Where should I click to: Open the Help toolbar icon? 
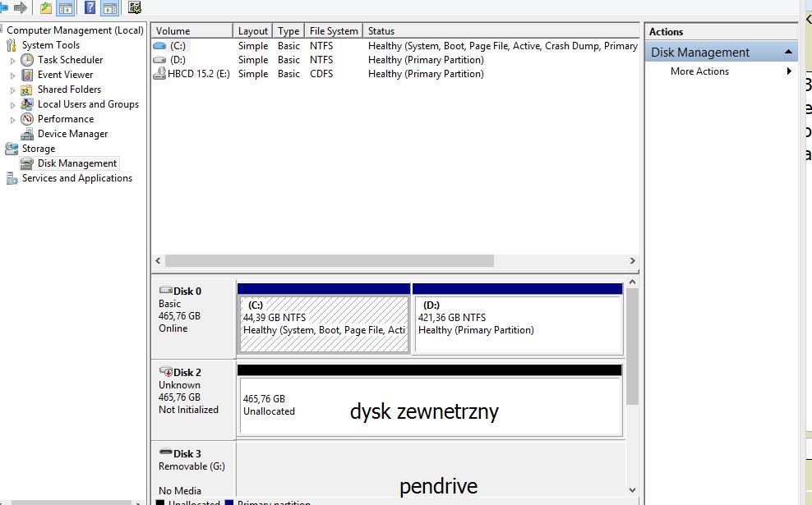click(90, 7)
